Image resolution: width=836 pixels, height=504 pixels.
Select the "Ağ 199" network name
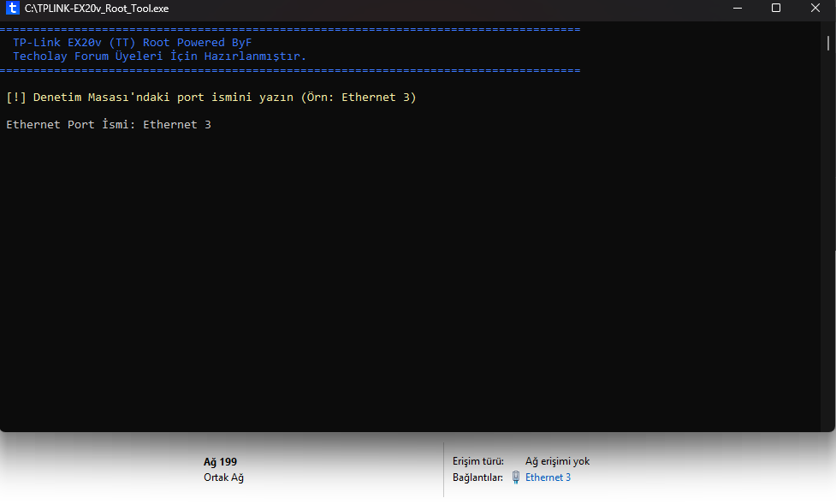point(220,462)
